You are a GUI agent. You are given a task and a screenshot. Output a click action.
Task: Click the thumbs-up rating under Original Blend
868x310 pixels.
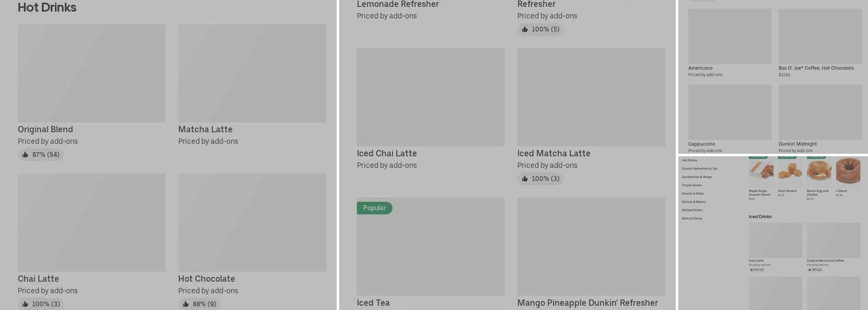(x=41, y=155)
